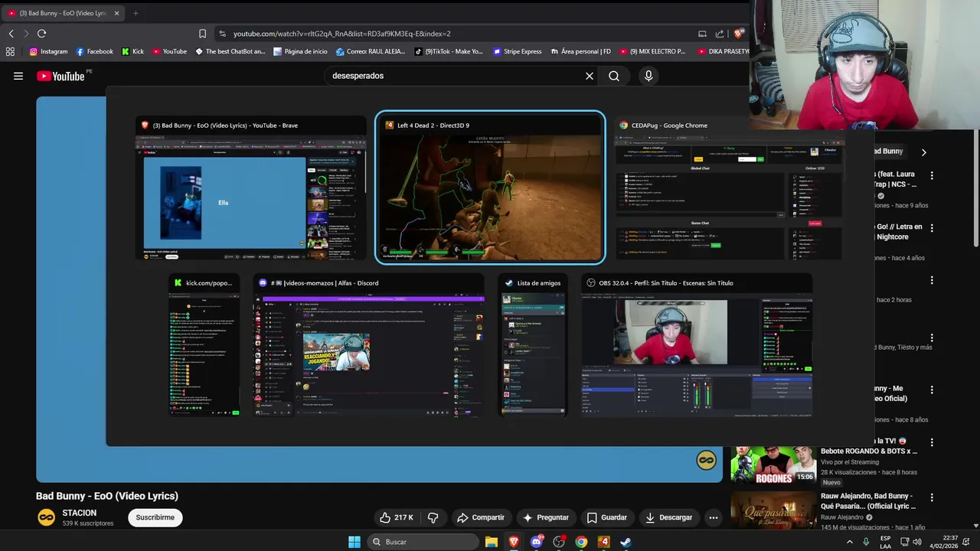Open volume control in system tray

point(917,542)
